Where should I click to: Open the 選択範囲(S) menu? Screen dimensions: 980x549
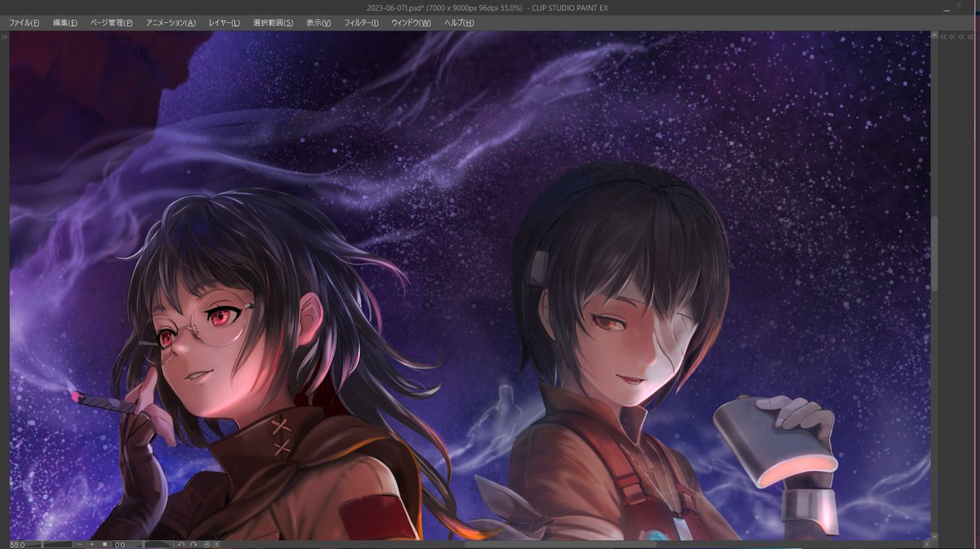273,23
